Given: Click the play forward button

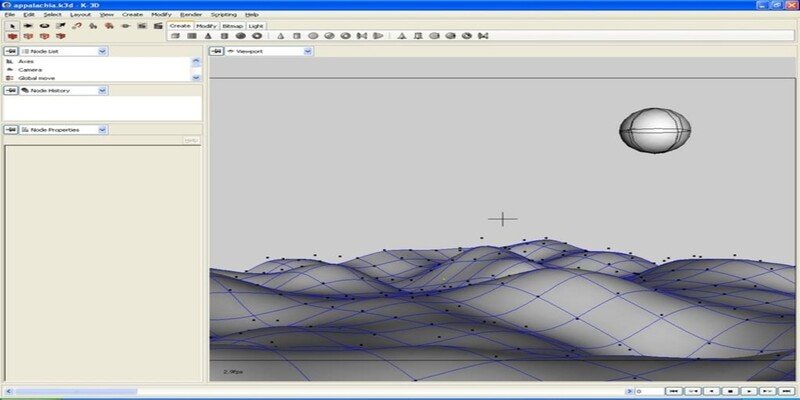Looking at the screenshot, I should pyautogui.click(x=749, y=391).
